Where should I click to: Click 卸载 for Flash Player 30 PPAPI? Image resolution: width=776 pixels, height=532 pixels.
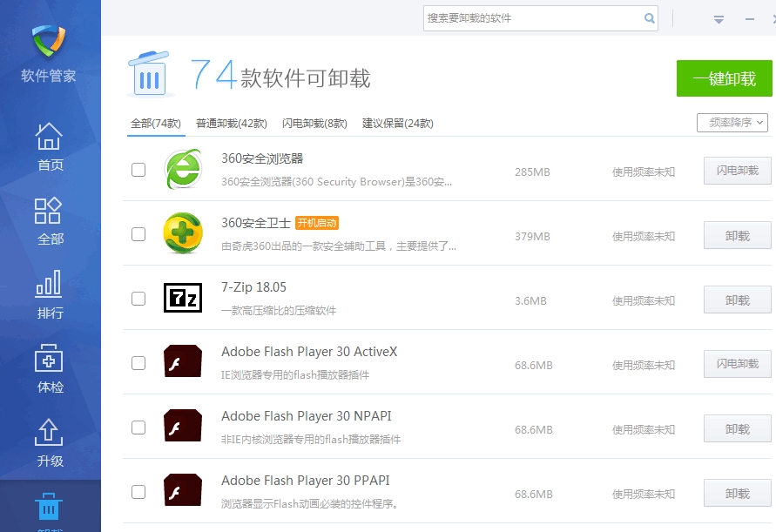tap(738, 493)
